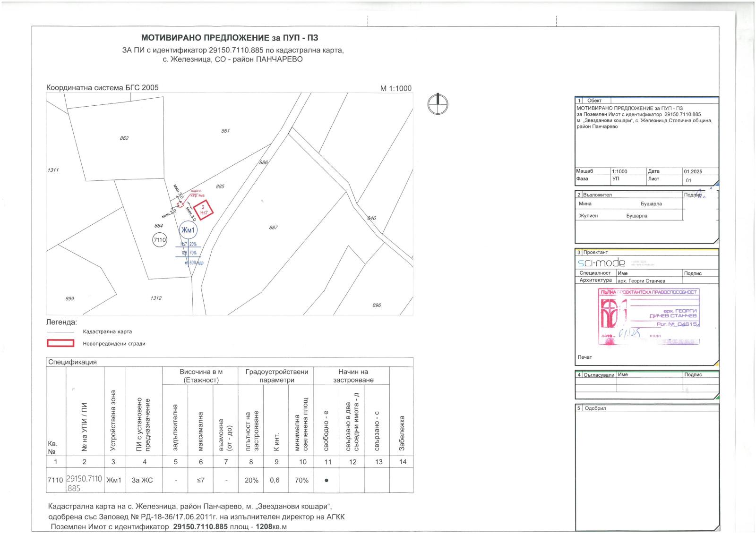
Task: Select parcel number 899 on the map
Action: (x=69, y=298)
